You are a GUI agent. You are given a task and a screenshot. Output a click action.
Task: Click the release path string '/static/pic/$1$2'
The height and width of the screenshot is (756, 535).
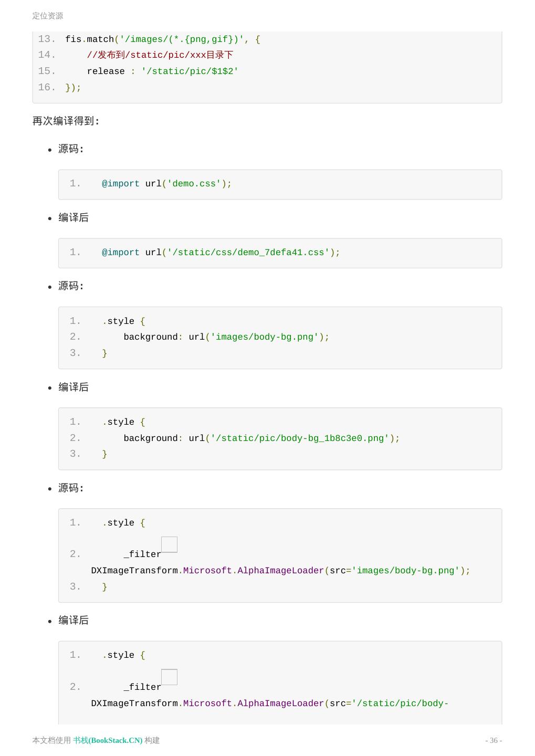[x=190, y=71]
